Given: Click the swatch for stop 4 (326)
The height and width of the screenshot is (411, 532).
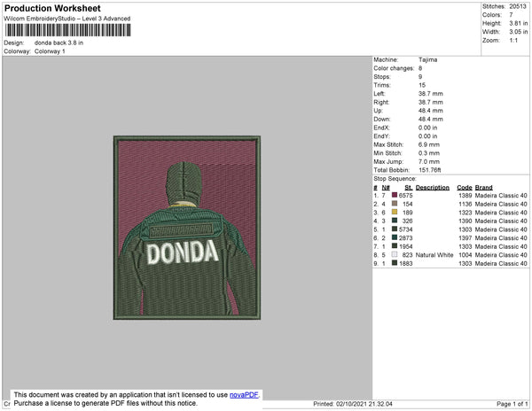Looking at the screenshot, I should [x=395, y=221].
